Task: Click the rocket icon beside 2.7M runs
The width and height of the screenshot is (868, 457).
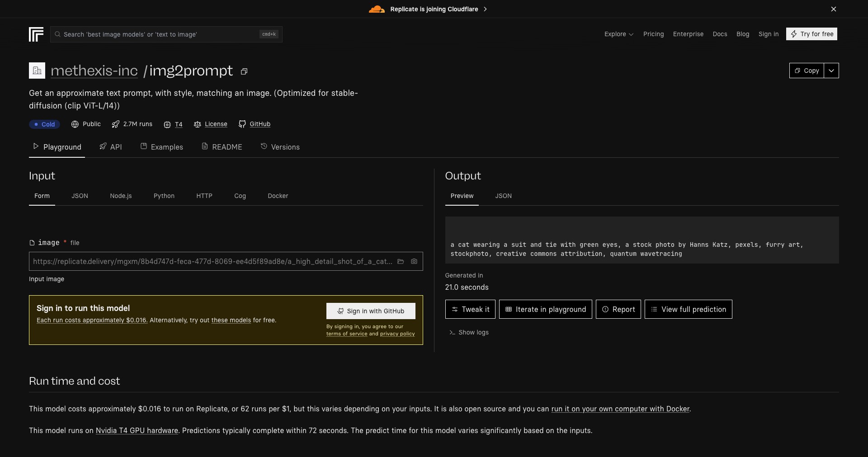Action: 116,124
